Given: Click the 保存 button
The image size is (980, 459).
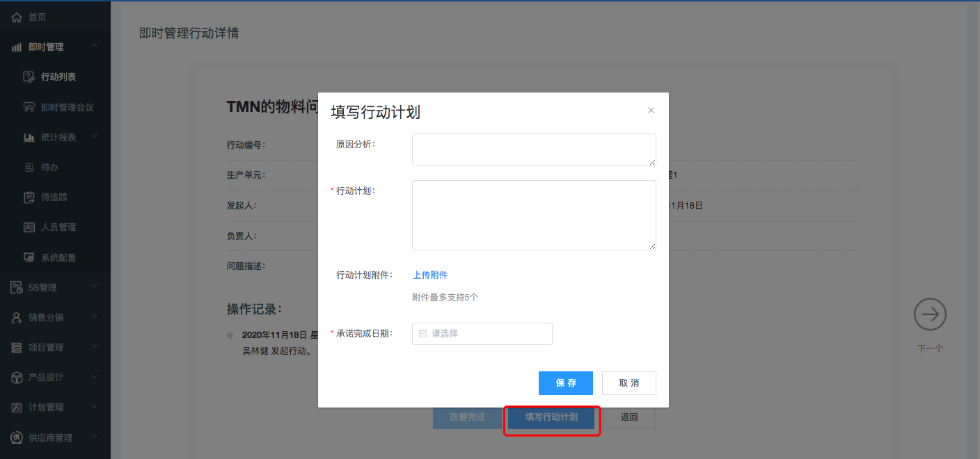Looking at the screenshot, I should coord(565,383).
